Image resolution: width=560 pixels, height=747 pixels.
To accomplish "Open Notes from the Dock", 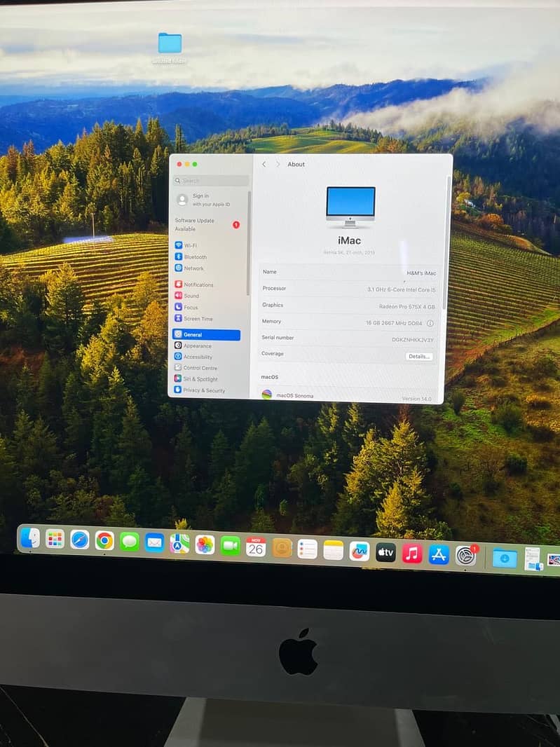I will point(333,550).
